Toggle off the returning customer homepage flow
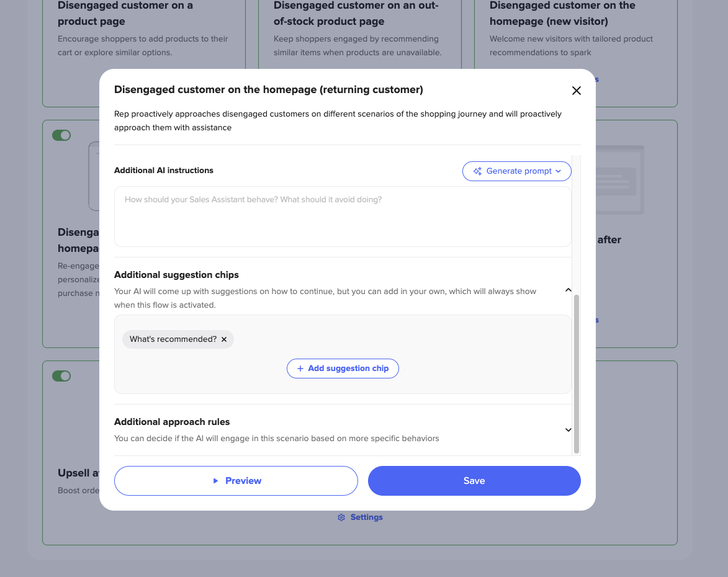The width and height of the screenshot is (728, 577). tap(61, 135)
